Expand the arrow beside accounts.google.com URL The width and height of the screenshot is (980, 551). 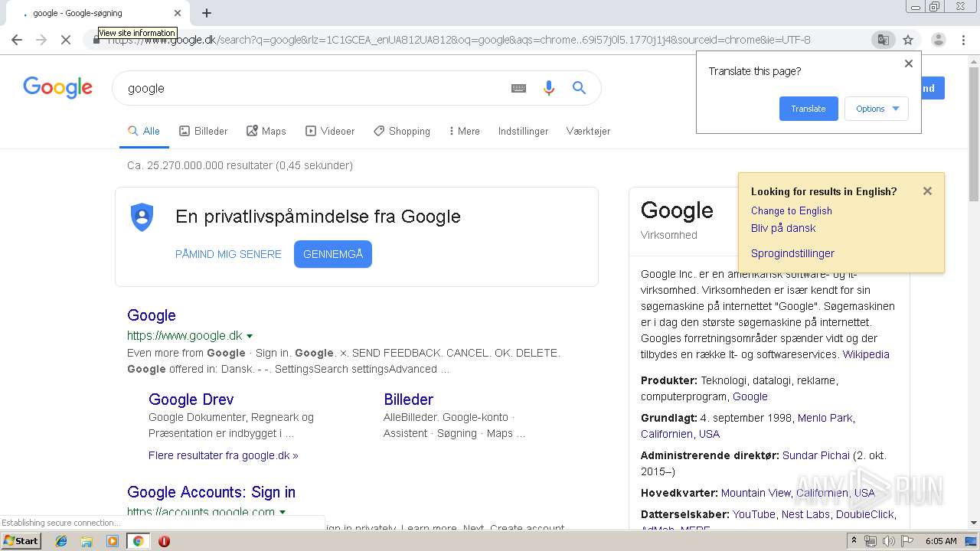[283, 512]
